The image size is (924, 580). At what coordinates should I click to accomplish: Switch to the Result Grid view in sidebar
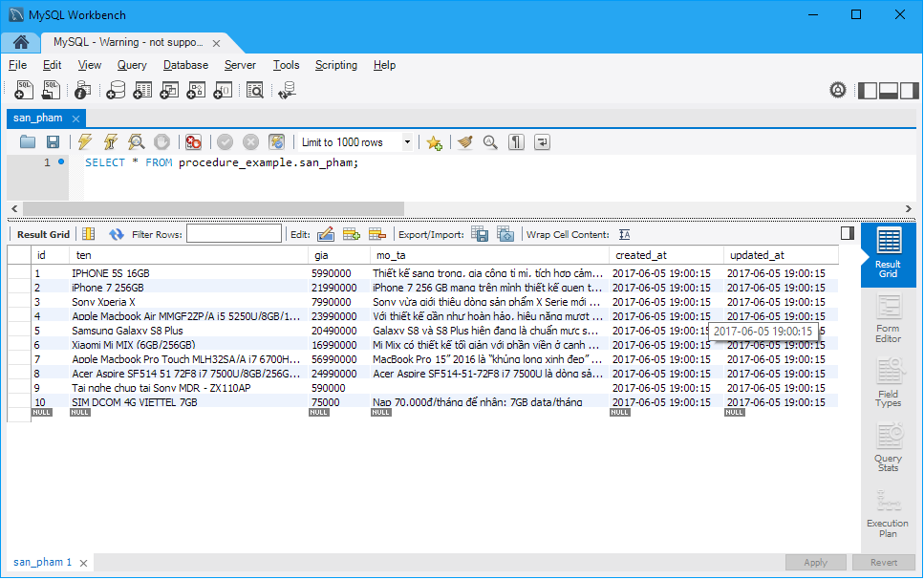click(888, 254)
